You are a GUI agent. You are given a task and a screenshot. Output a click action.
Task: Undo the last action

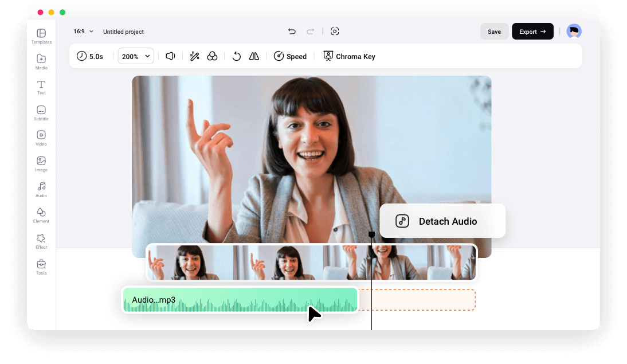pos(292,31)
